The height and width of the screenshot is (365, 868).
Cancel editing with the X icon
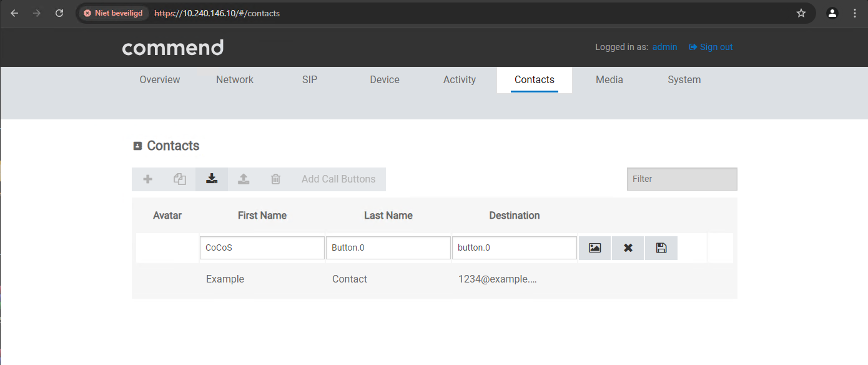click(x=628, y=248)
